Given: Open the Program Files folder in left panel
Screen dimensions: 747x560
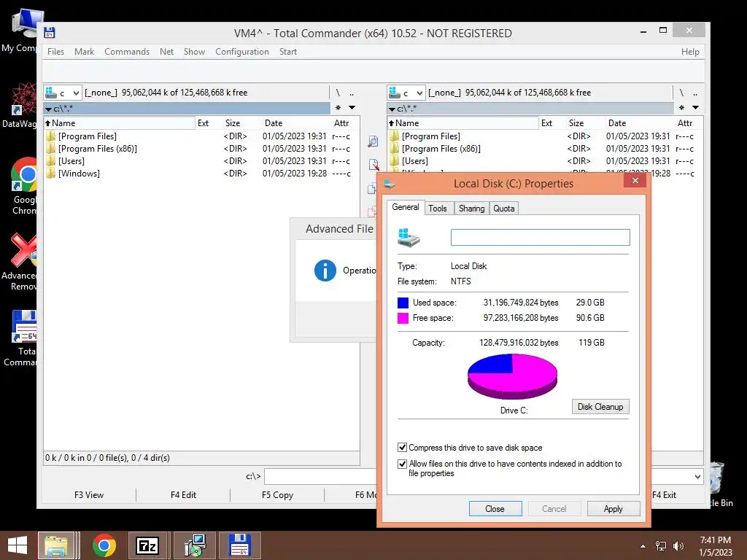Looking at the screenshot, I should click(x=88, y=136).
